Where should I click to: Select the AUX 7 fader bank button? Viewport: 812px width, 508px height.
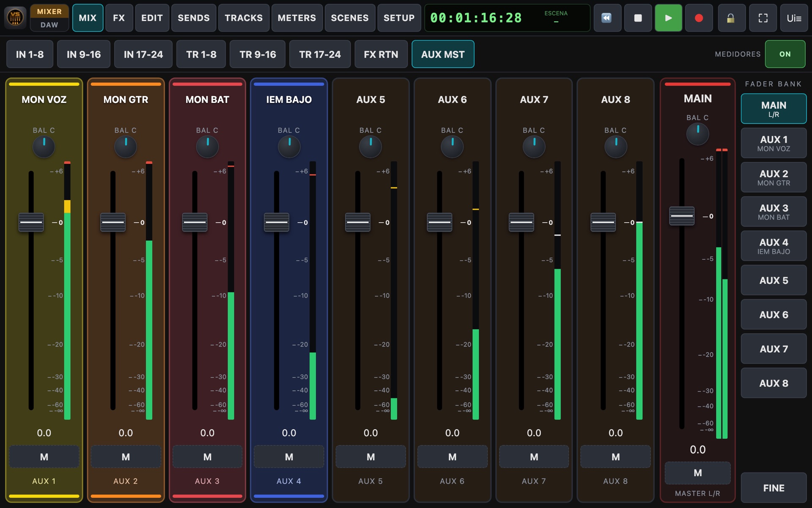point(774,349)
